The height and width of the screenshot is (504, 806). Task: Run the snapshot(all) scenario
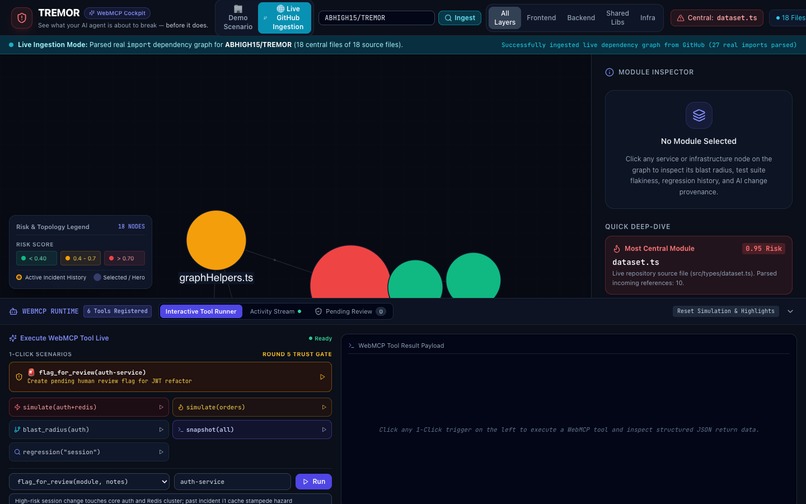click(x=252, y=429)
